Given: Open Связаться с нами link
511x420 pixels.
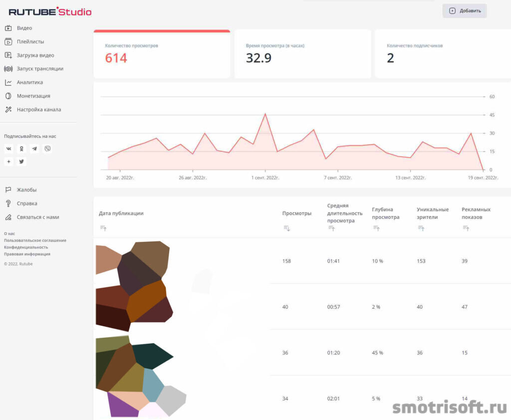Looking at the screenshot, I should point(38,217).
